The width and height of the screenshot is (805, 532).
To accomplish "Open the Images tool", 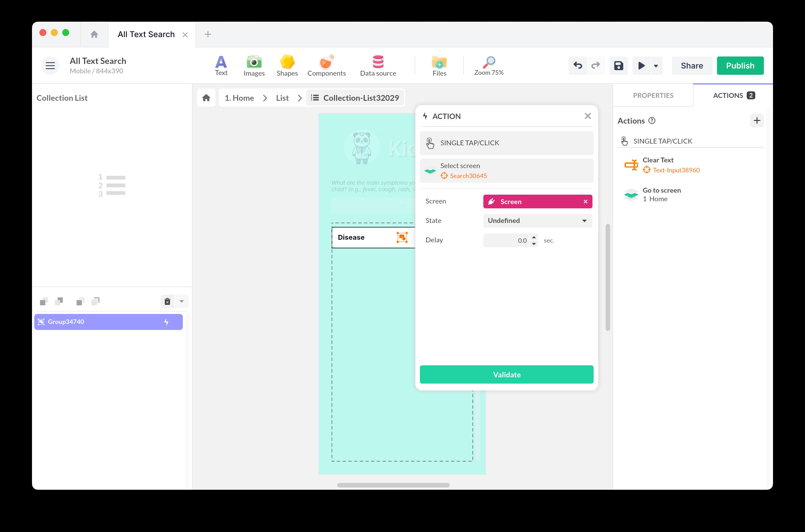I will (254, 65).
